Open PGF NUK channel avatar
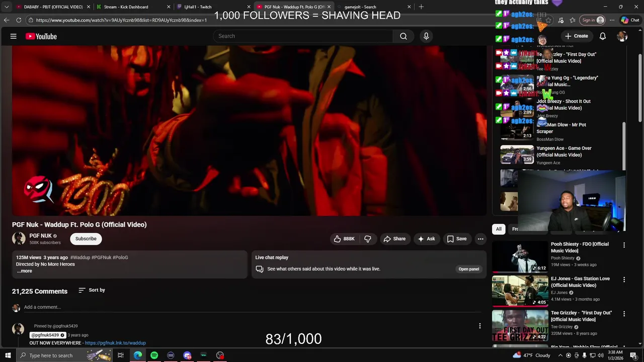This screenshot has height=362, width=644. (x=19, y=239)
